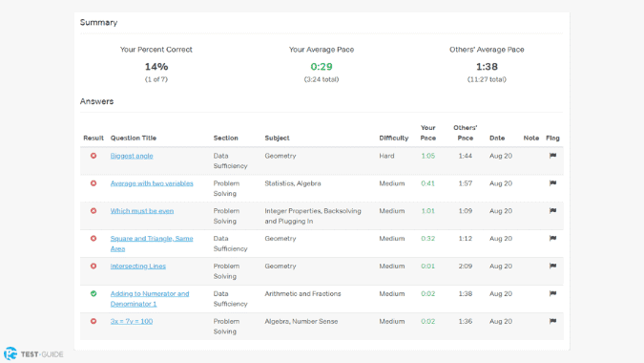Open the Intersecting Lines question
The height and width of the screenshot is (363, 644).
pos(138,266)
